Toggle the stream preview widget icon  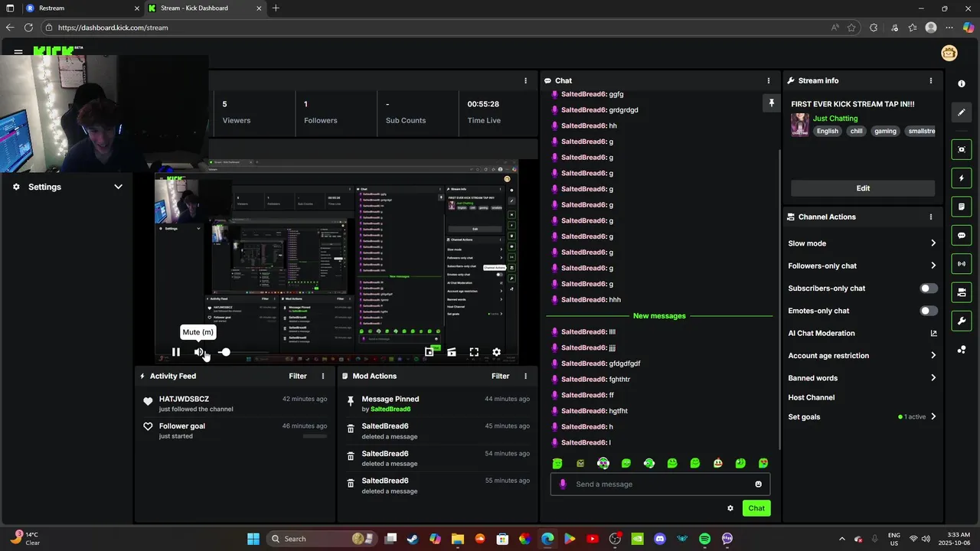click(x=962, y=149)
